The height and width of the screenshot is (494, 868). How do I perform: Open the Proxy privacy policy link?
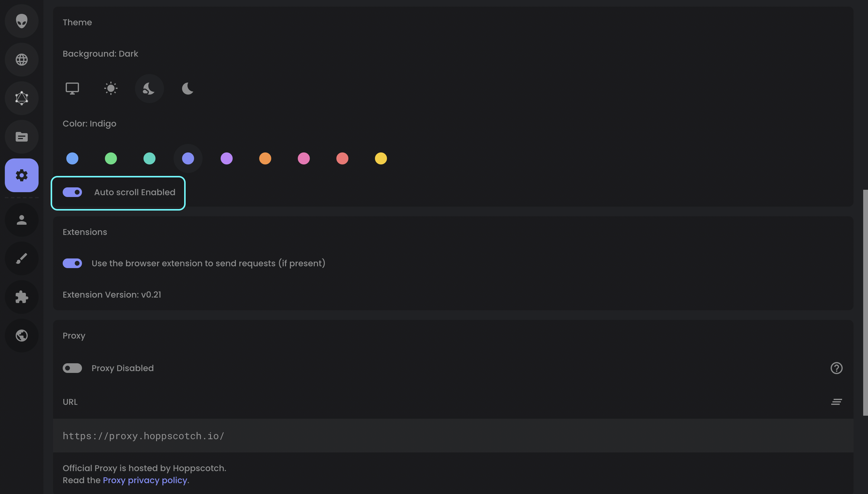[x=145, y=480]
